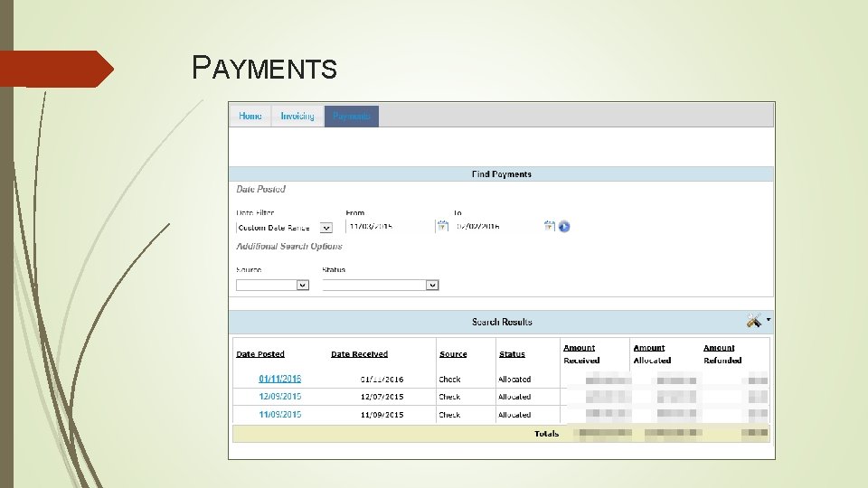Viewport: 868px width, 488px height.
Task: Open payment posted 11/09/2015
Action: pyautogui.click(x=280, y=415)
